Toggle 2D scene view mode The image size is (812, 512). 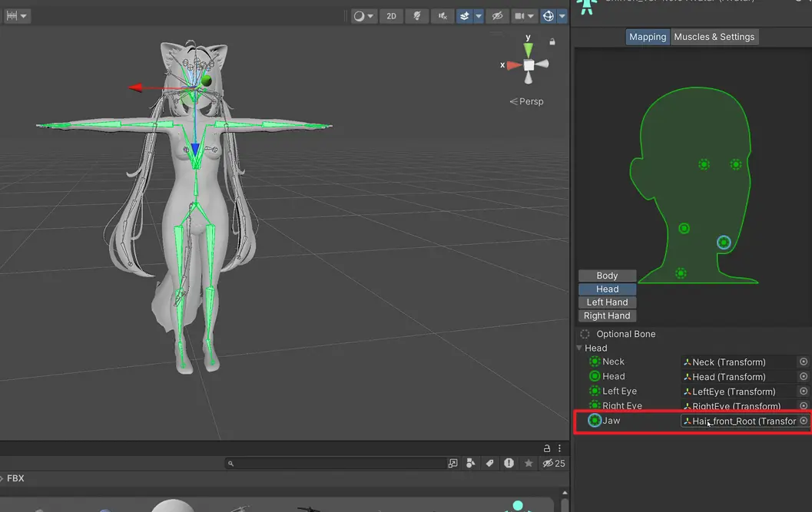[391, 16]
